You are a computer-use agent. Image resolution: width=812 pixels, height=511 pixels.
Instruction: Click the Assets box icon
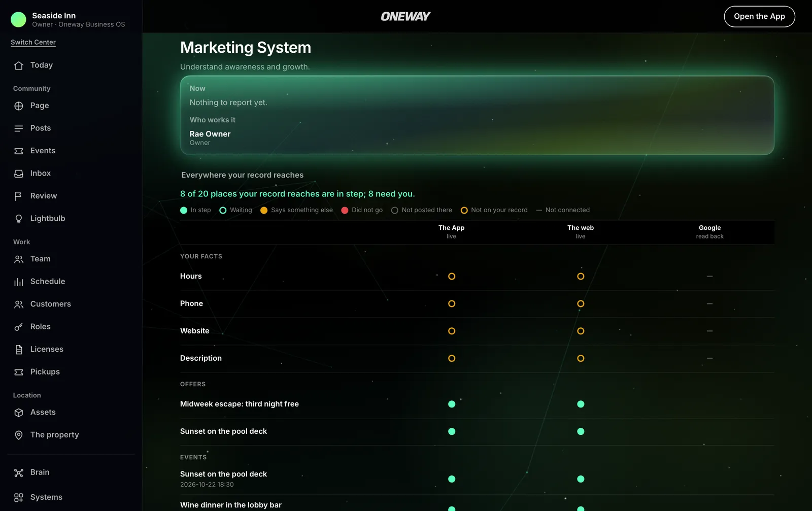pos(19,413)
